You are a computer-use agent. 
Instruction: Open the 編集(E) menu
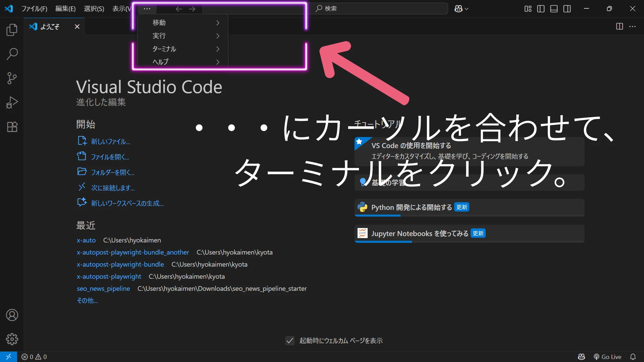pyautogui.click(x=65, y=9)
